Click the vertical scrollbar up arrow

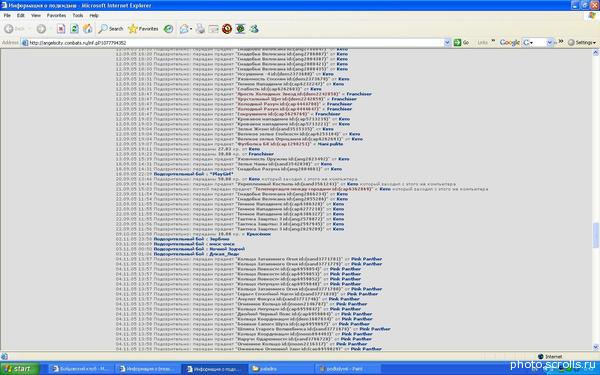(x=595, y=53)
